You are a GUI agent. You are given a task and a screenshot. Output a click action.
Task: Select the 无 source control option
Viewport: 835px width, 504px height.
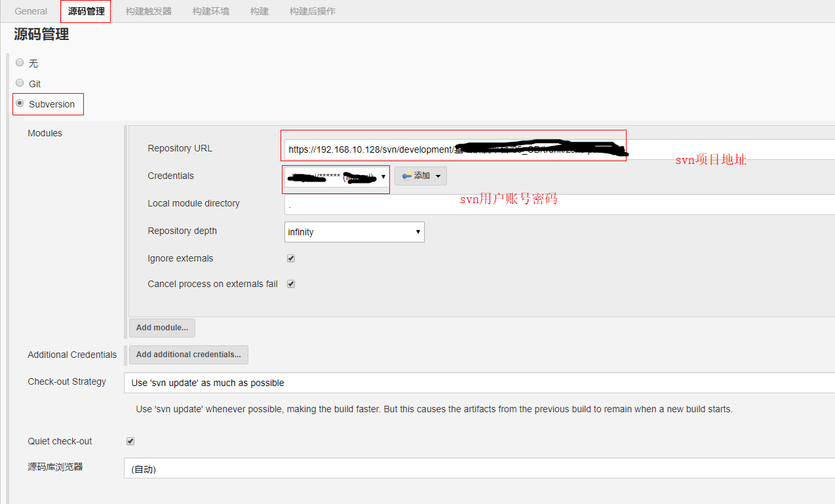[20, 63]
